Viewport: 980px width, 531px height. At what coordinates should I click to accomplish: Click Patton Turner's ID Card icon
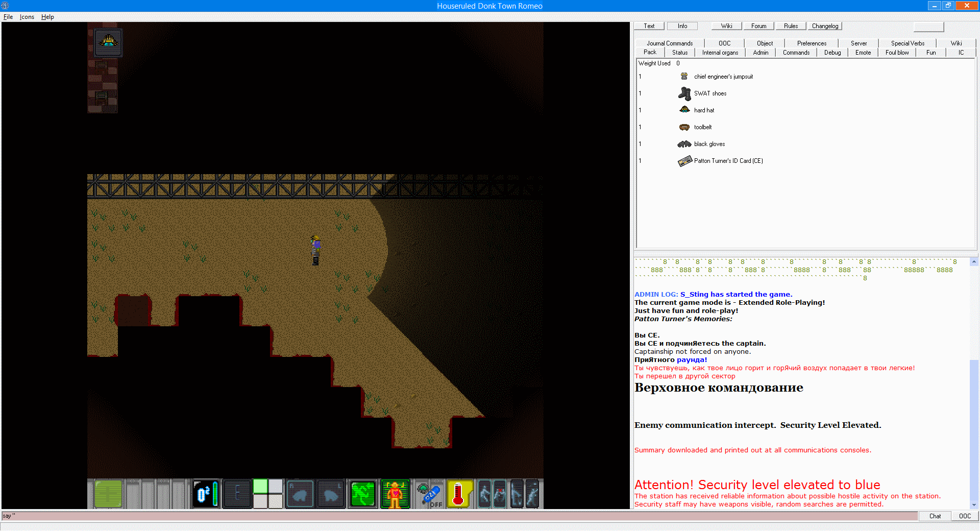(684, 161)
